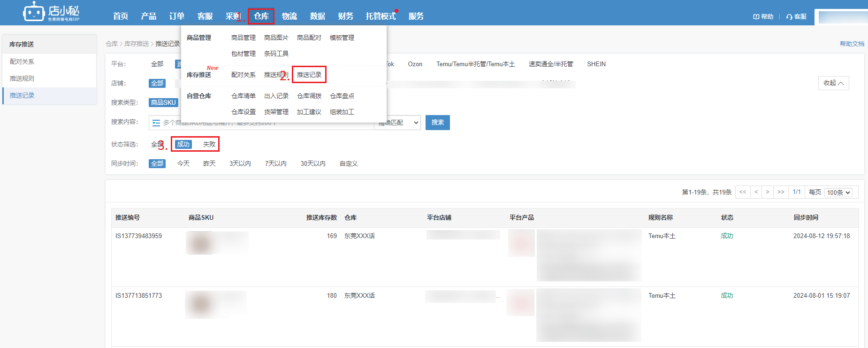Open 仓库 in top navigation
The width and height of the screenshot is (868, 348).
[x=261, y=16]
